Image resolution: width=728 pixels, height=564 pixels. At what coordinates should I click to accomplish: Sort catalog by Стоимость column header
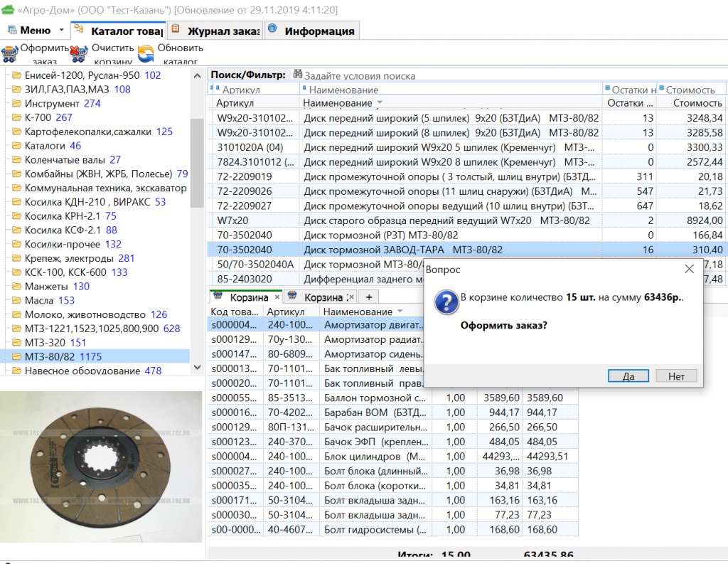(691, 102)
